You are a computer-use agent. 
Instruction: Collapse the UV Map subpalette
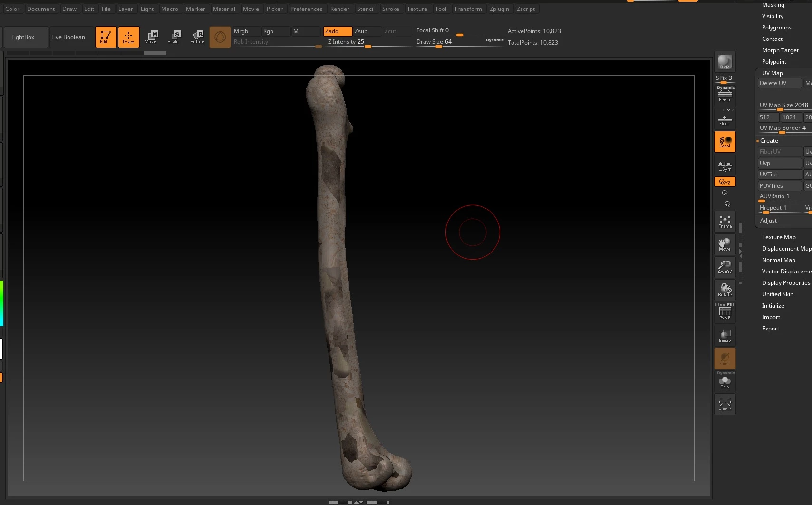coord(772,73)
